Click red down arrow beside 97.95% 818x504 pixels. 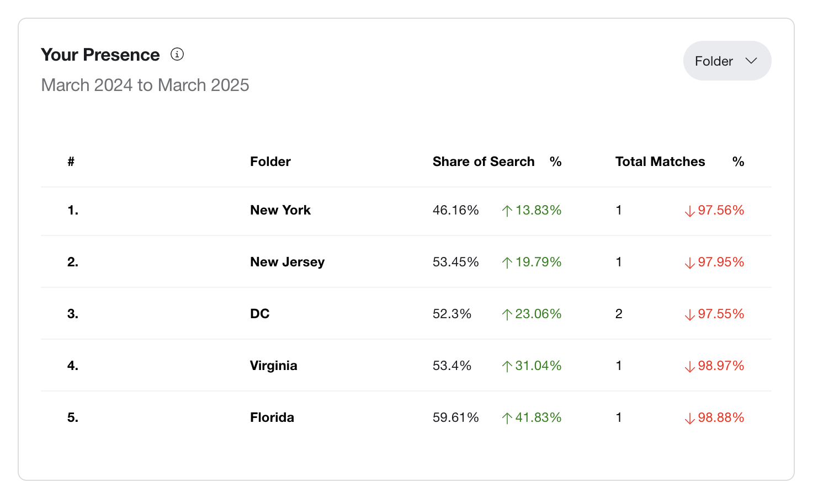(x=689, y=262)
